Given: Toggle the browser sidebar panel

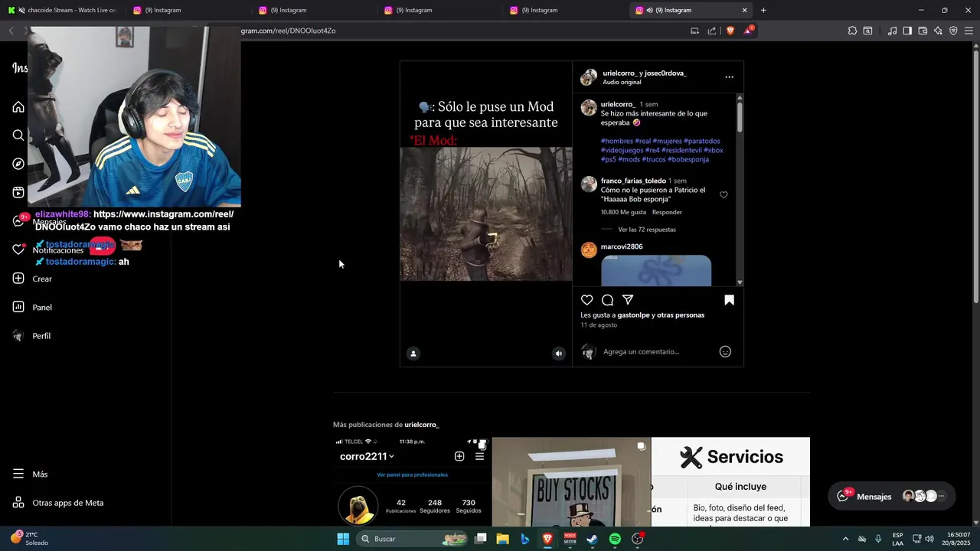Looking at the screenshot, I should click(907, 31).
